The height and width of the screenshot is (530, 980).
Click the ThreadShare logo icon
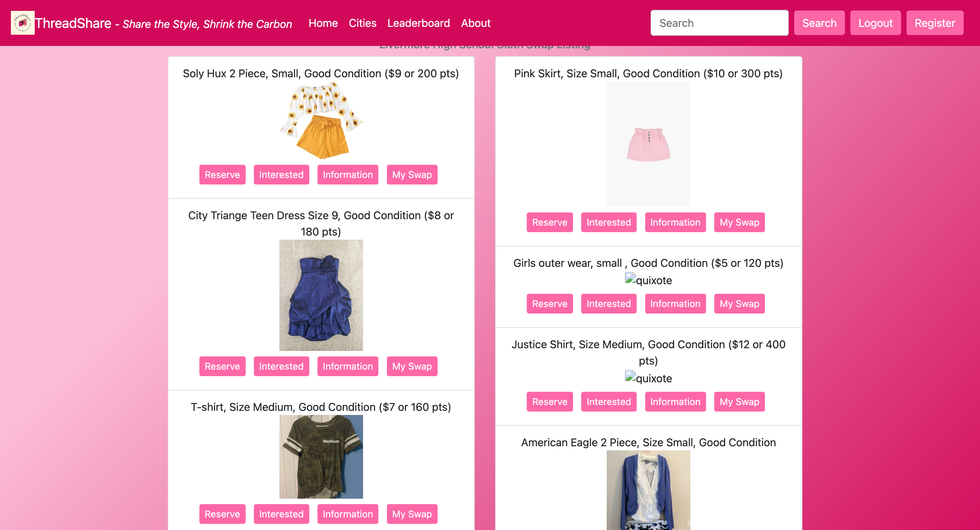[22, 23]
